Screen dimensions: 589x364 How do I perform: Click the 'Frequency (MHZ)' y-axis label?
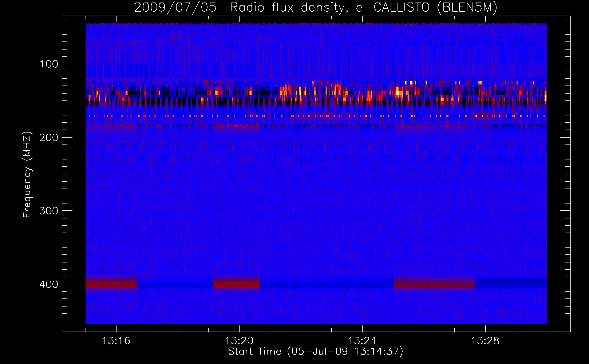(x=27, y=175)
